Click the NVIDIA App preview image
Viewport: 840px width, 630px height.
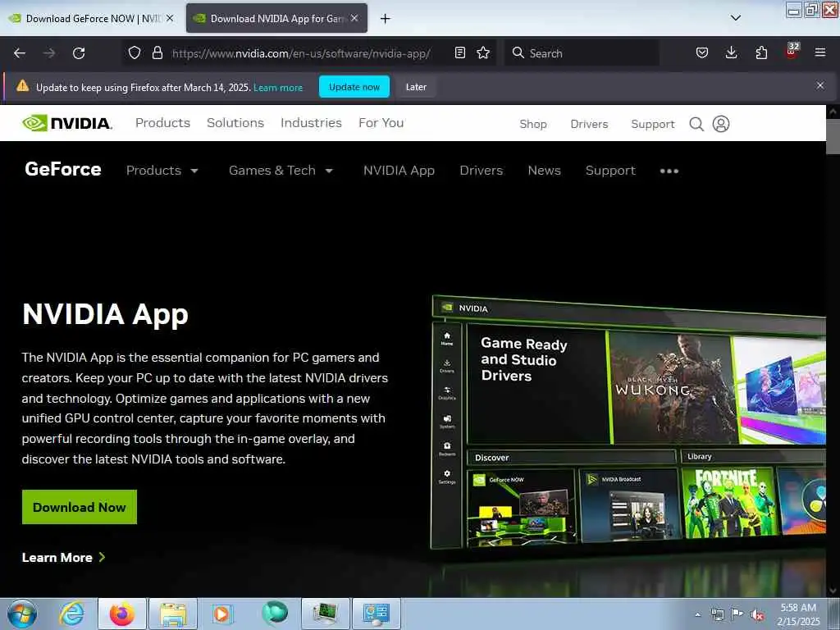pos(628,423)
